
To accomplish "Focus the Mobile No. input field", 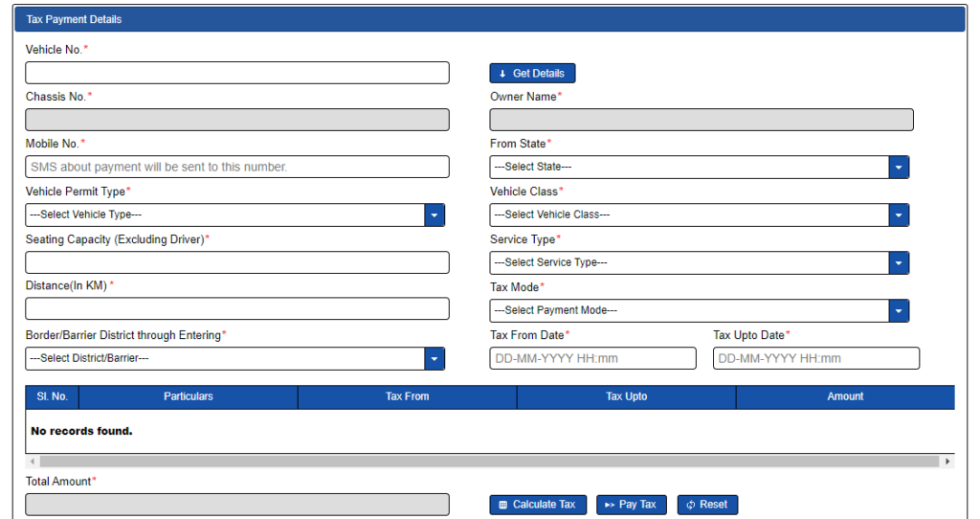I will coord(237,167).
